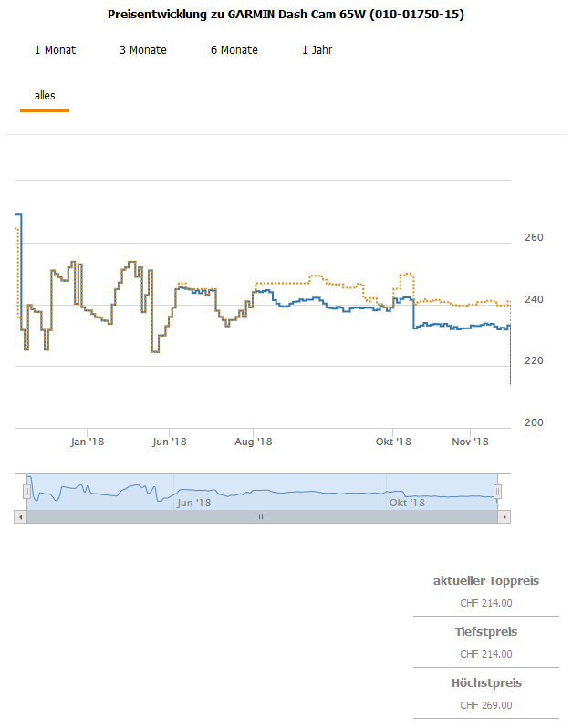This screenshot has height=728, width=572.
Task: Select the 1 Monat time range
Action: pyautogui.click(x=56, y=50)
